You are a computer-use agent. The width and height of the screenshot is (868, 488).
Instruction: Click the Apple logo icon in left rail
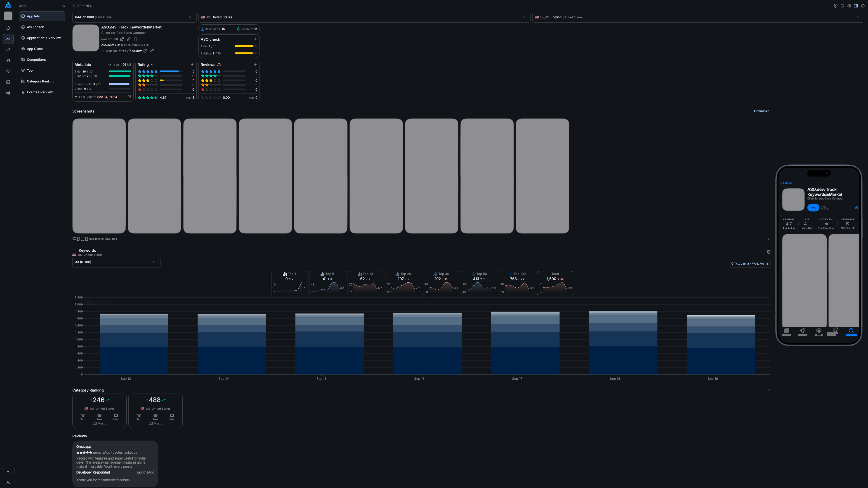coord(8,28)
